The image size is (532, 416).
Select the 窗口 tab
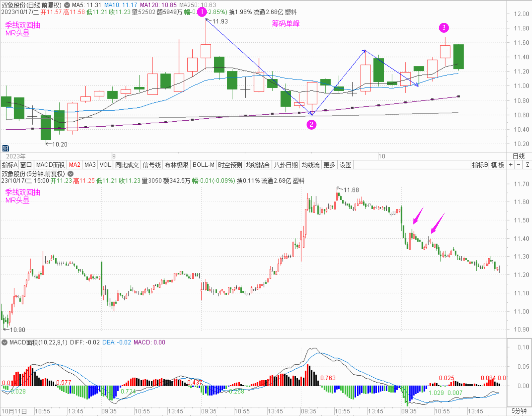click(26, 165)
